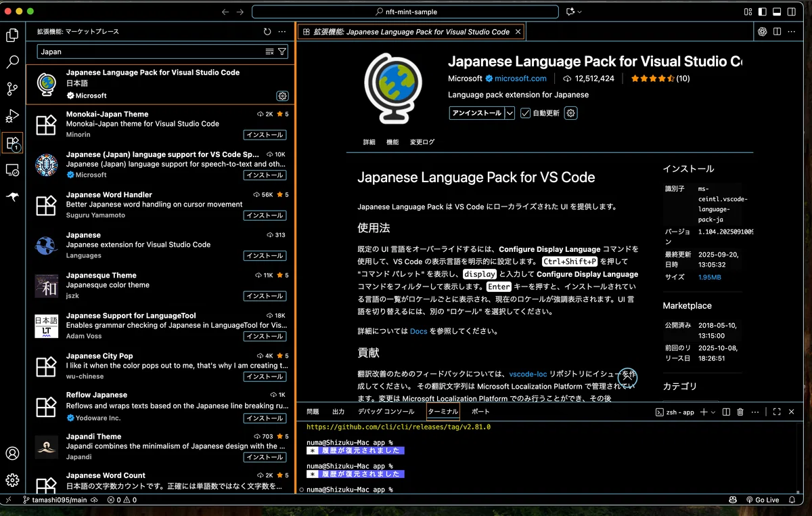
Task: Install the Japanesque Theme extension
Action: click(265, 296)
